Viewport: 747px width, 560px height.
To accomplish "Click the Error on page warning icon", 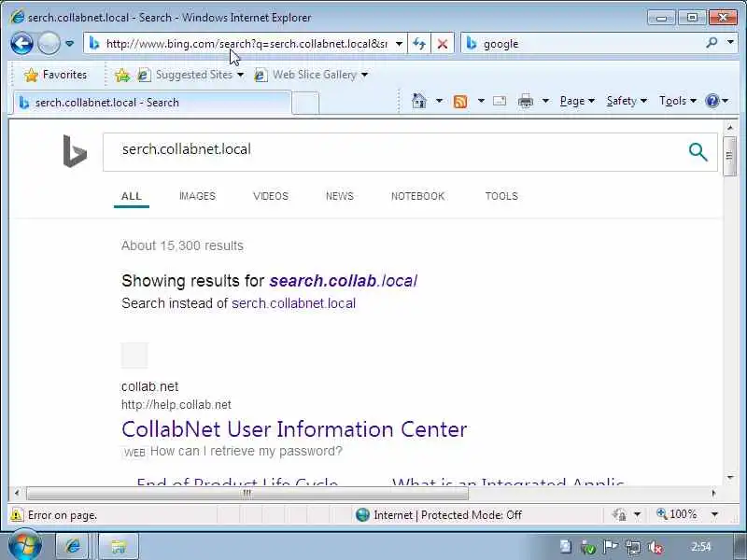I will pyautogui.click(x=16, y=515).
